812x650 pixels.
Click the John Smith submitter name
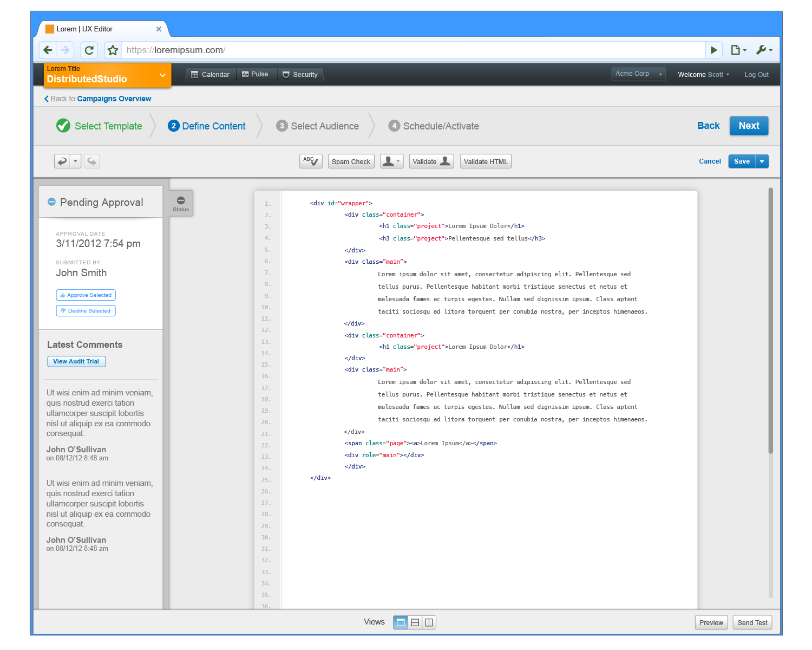coord(81,272)
